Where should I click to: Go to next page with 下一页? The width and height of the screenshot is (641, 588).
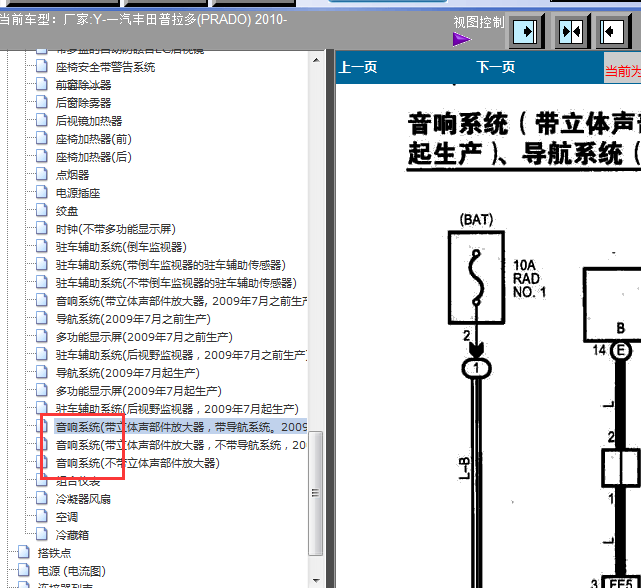pos(495,67)
